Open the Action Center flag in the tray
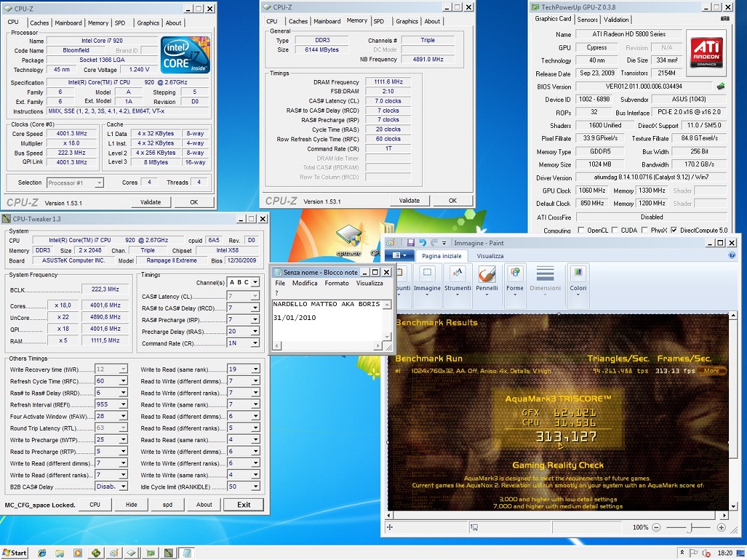747x560 pixels. (x=694, y=553)
